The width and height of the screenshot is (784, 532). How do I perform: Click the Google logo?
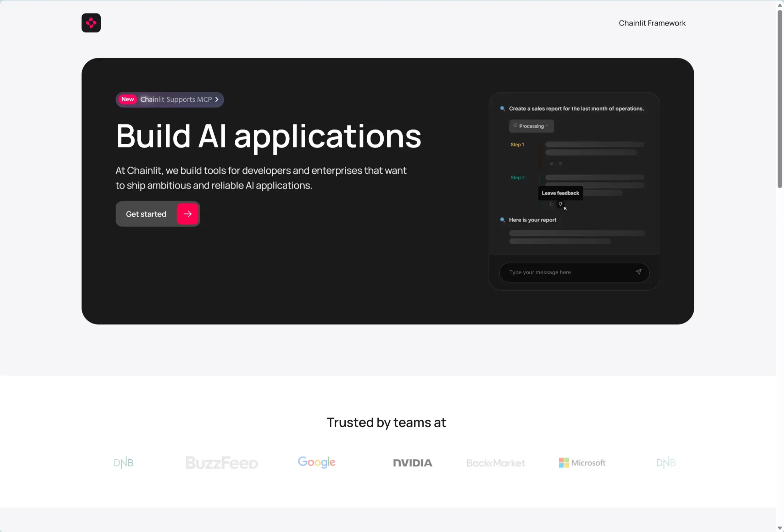pos(316,462)
